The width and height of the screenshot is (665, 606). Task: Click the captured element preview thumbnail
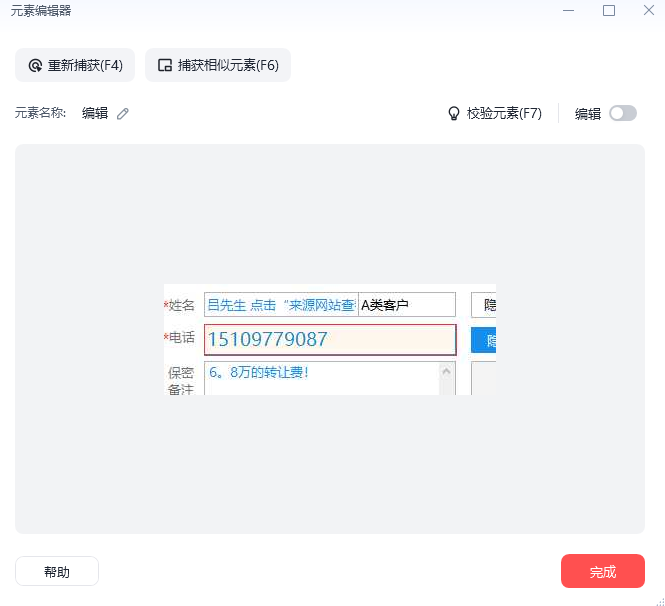click(x=330, y=339)
